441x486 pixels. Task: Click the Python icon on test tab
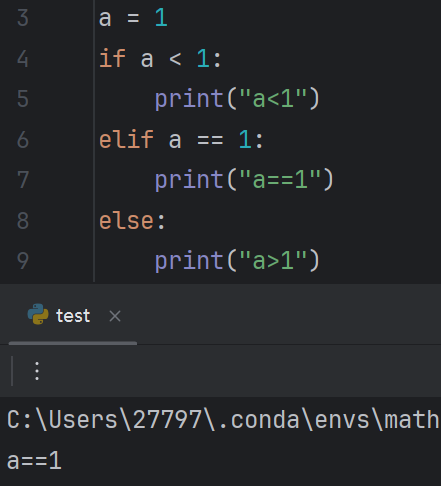38,314
